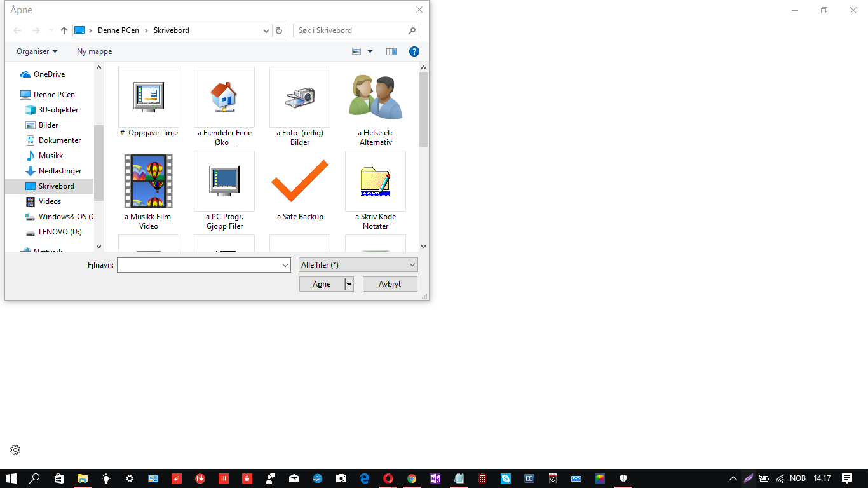The width and height of the screenshot is (868, 488).
Task: Open the Camera app taskbar icon
Action: click(x=341, y=478)
